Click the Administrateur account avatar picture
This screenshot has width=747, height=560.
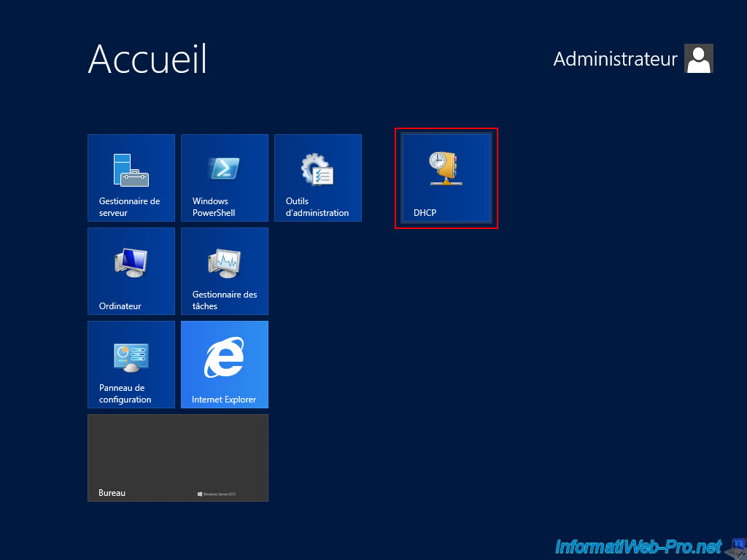[x=699, y=59]
